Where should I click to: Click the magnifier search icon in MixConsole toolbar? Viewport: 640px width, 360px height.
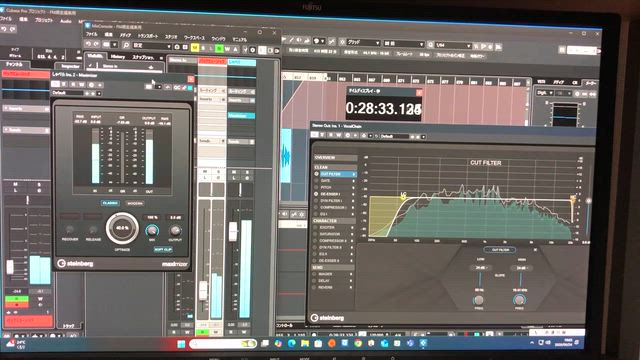click(126, 45)
